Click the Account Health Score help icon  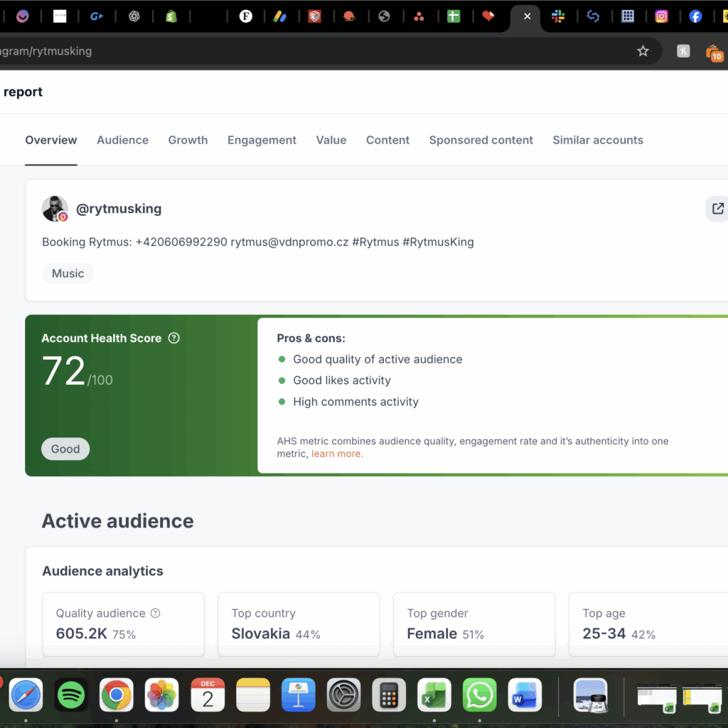coord(173,338)
